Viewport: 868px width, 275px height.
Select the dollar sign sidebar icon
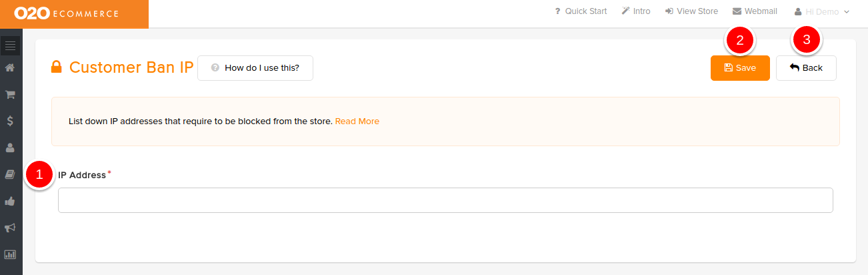point(10,121)
